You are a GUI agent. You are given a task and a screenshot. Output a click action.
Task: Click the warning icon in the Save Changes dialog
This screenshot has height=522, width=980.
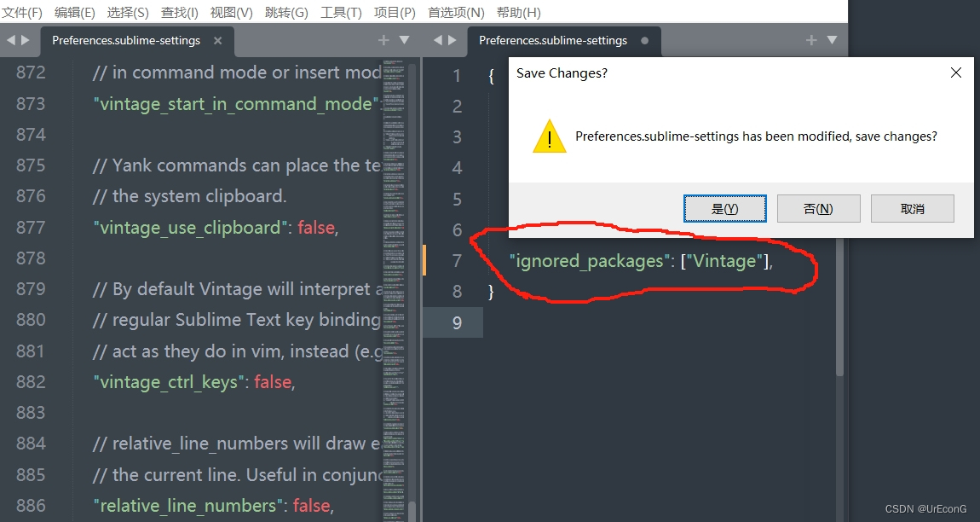point(549,136)
